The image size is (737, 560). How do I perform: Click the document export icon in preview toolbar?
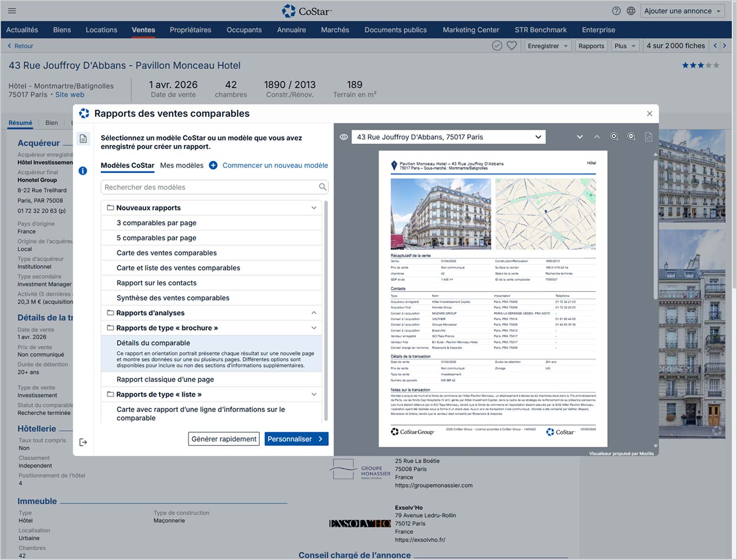(649, 137)
